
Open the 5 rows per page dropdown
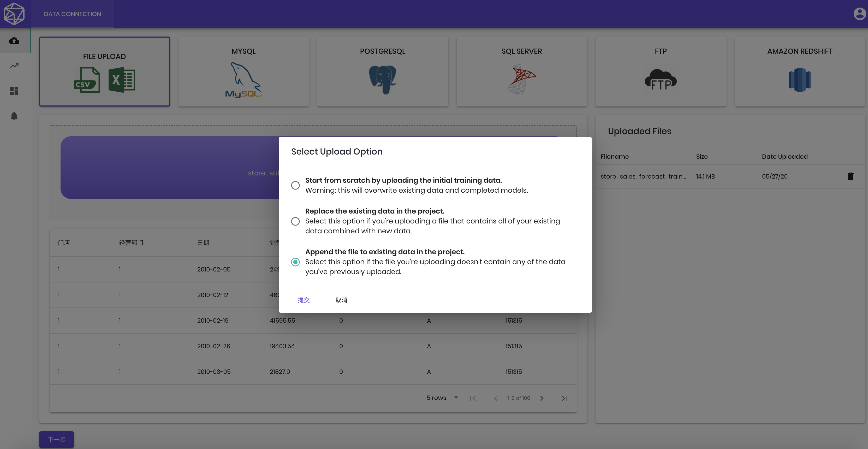442,398
